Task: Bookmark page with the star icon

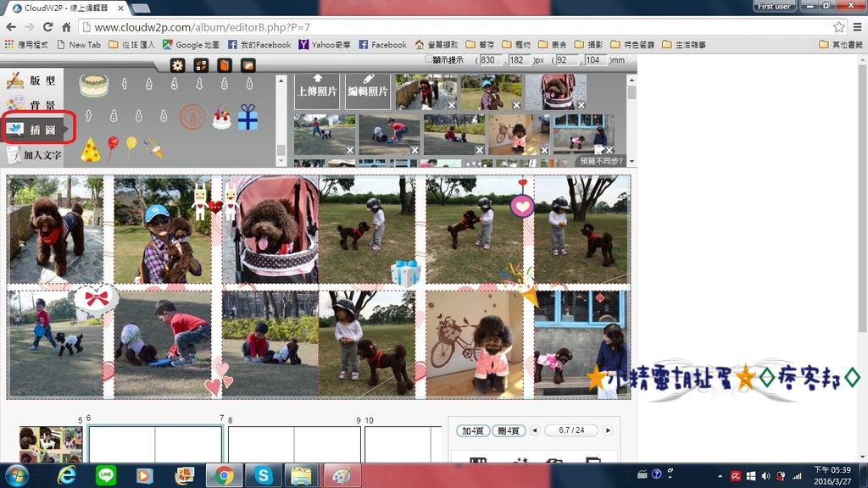Action: (x=838, y=26)
